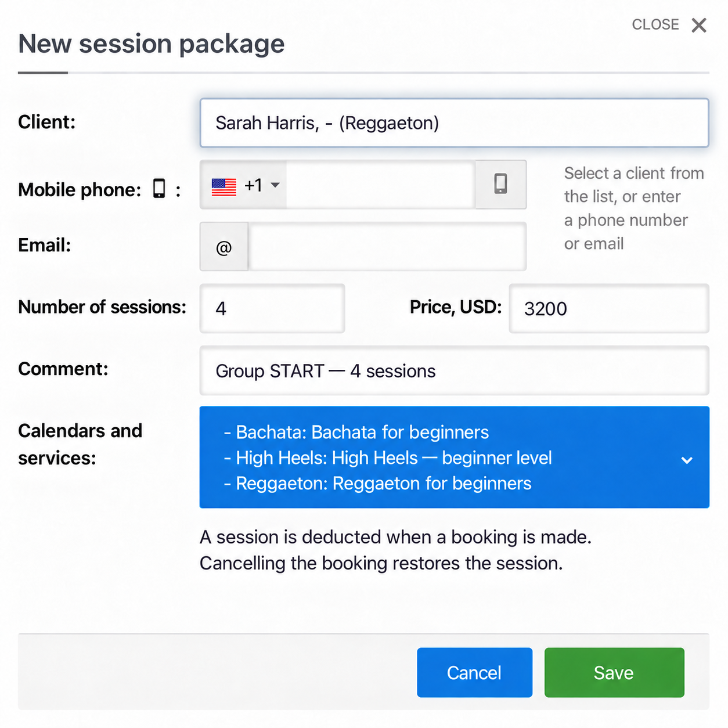
Task: Click phone icon button beside the number field
Action: pos(501,185)
